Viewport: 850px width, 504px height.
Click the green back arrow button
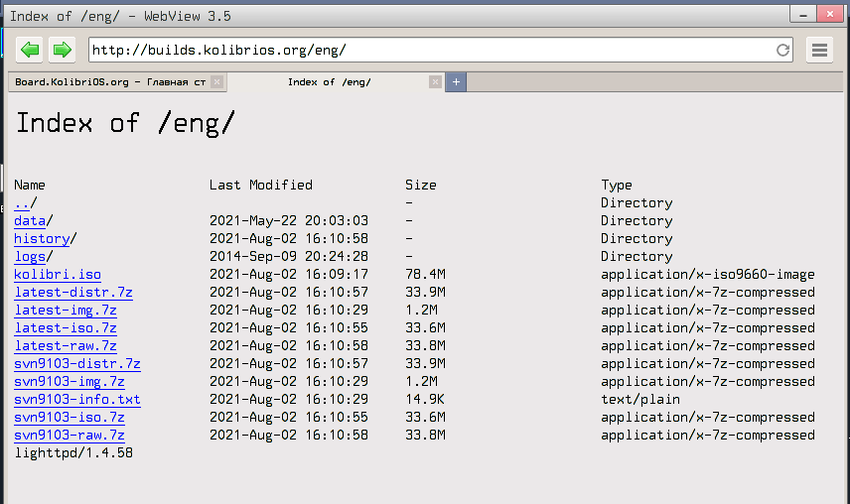pyautogui.click(x=30, y=50)
